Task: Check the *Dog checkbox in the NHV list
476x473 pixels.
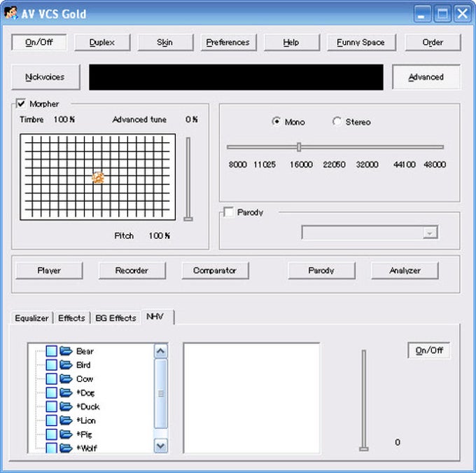Action: click(x=51, y=392)
